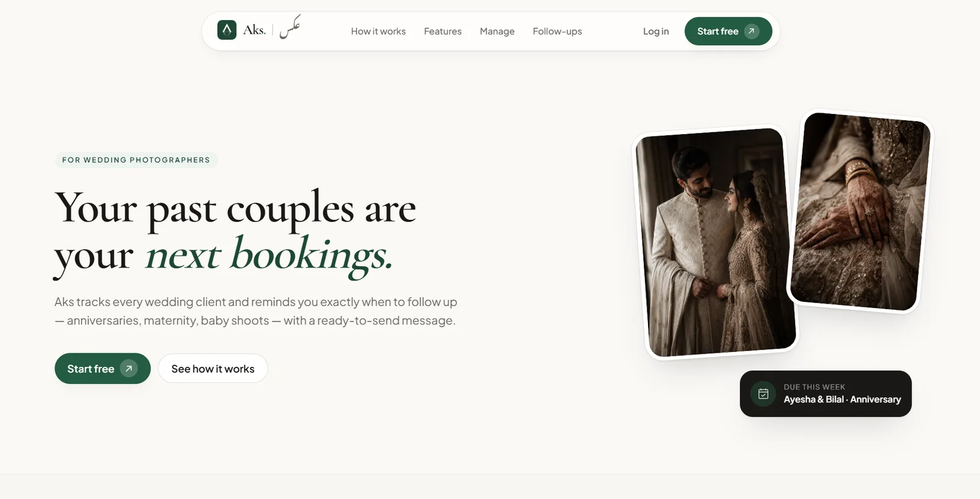Click the For Wedding Photographers badge
Viewport: 980px width, 499px height.
(136, 160)
